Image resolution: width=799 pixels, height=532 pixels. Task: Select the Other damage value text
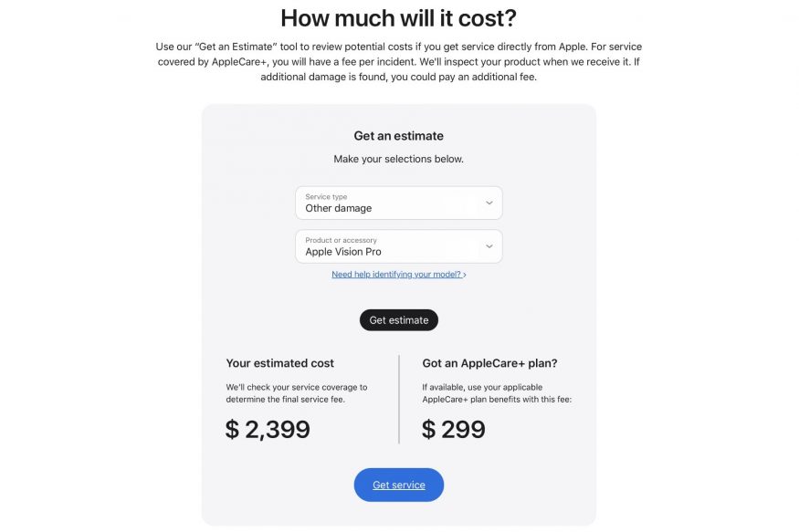(339, 208)
